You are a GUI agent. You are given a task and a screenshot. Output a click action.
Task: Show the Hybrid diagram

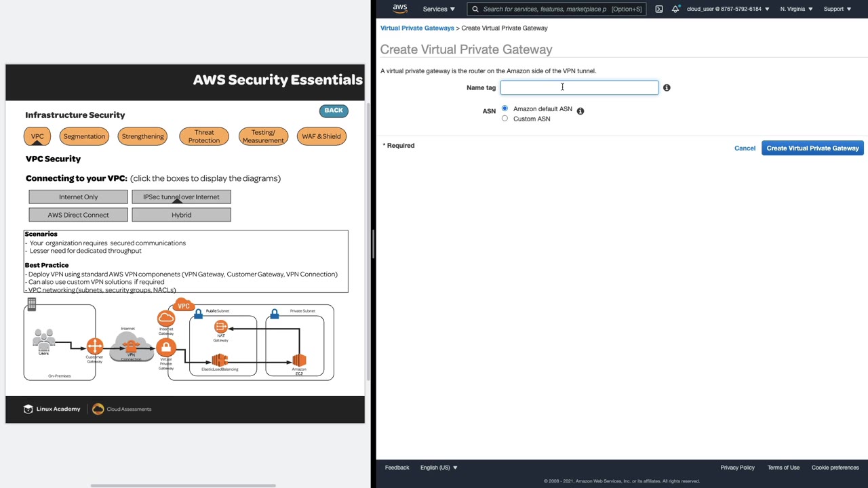point(181,215)
